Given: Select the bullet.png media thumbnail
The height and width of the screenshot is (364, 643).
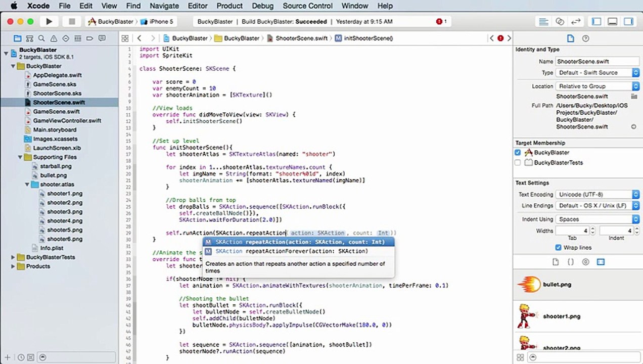Looking at the screenshot, I should [x=529, y=285].
